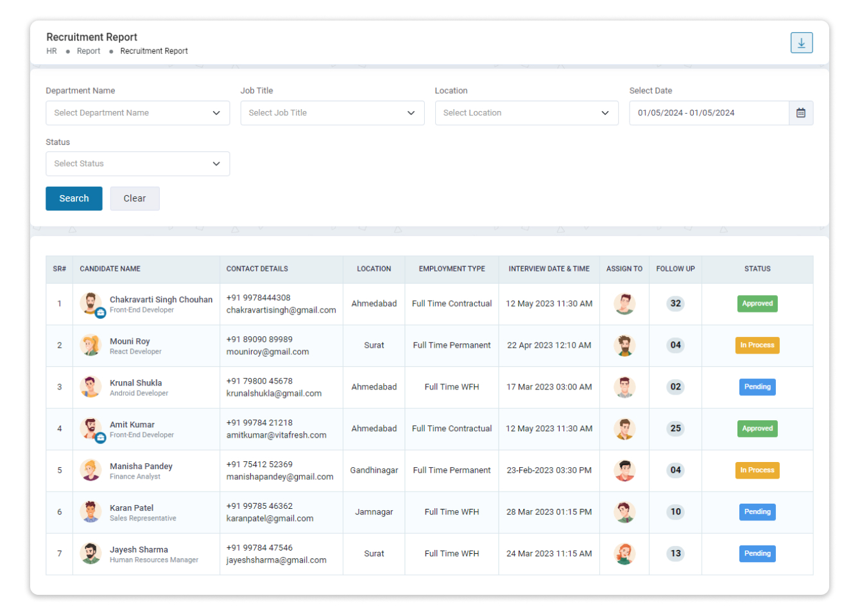Image resolution: width=860 pixels, height=616 pixels.
Task: Click assignee avatar in Amit Kumar's row
Action: (x=624, y=429)
